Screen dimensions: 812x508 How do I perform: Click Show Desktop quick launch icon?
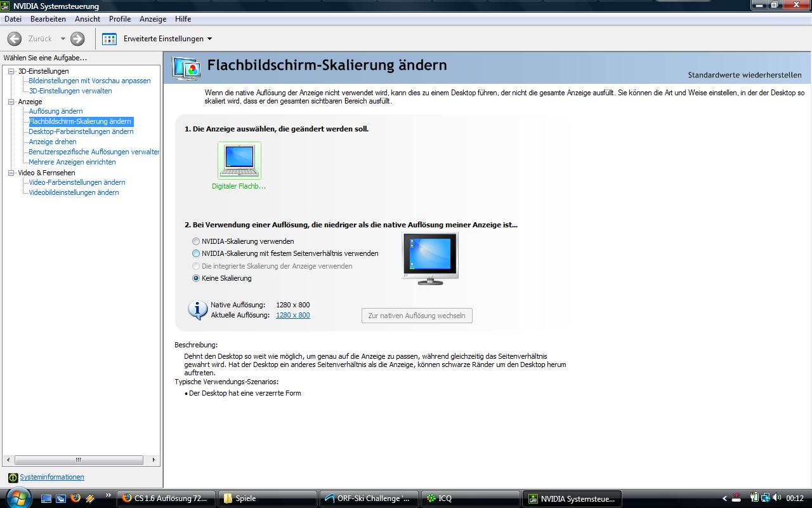point(46,498)
